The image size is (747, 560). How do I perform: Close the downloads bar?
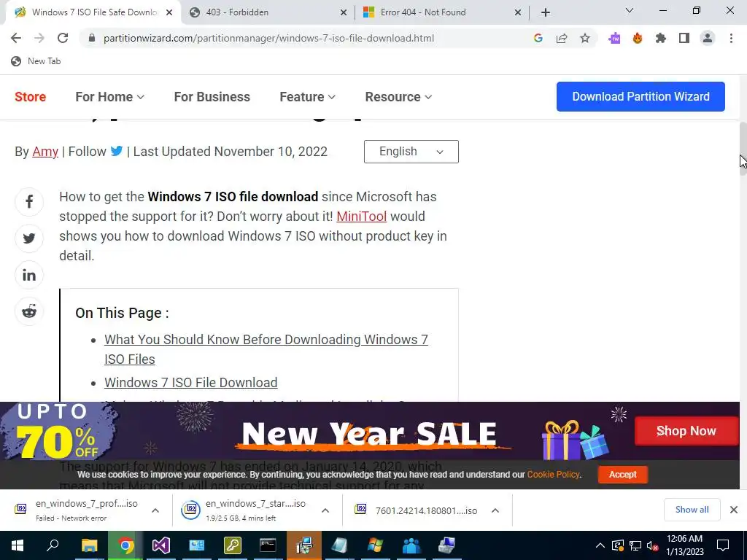734,510
